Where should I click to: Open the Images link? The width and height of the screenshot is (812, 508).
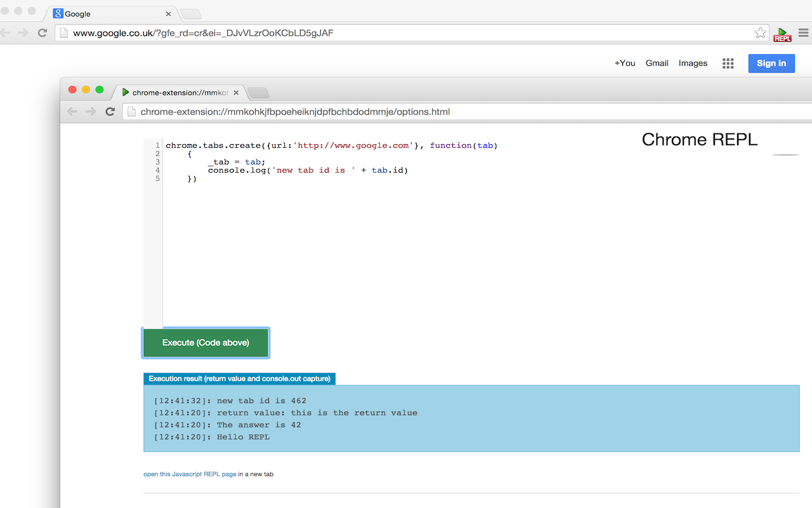[693, 63]
